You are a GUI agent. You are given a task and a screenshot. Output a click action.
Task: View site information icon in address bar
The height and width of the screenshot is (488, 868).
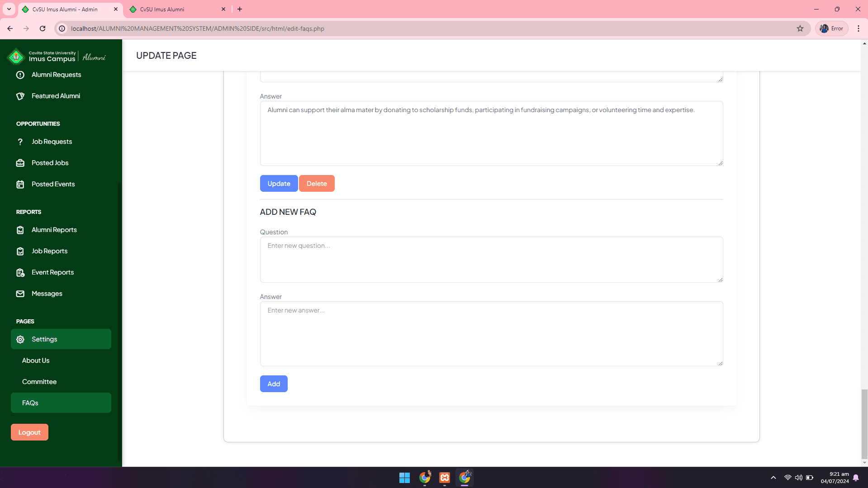click(62, 28)
